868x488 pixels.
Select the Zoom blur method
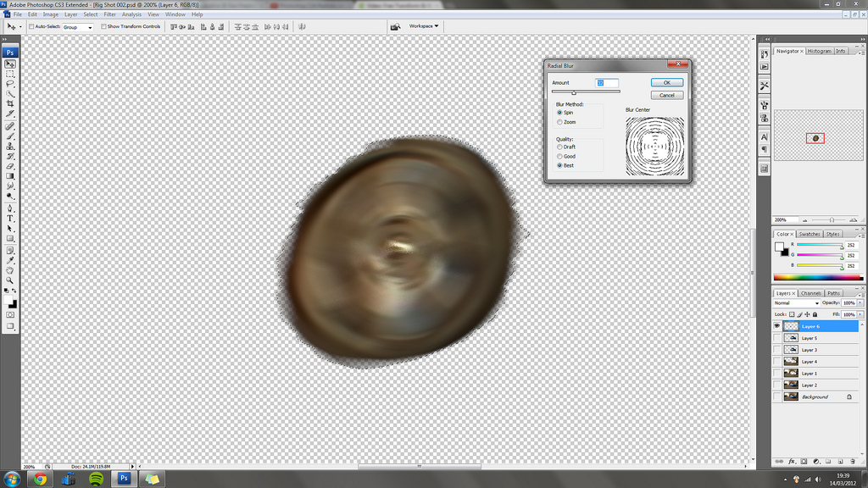point(559,122)
